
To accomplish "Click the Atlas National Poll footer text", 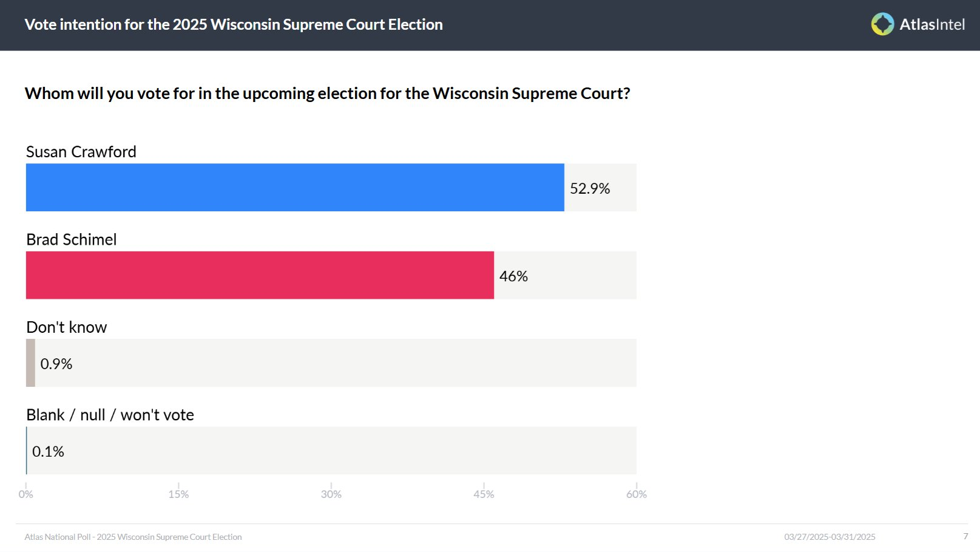I will pos(133,537).
